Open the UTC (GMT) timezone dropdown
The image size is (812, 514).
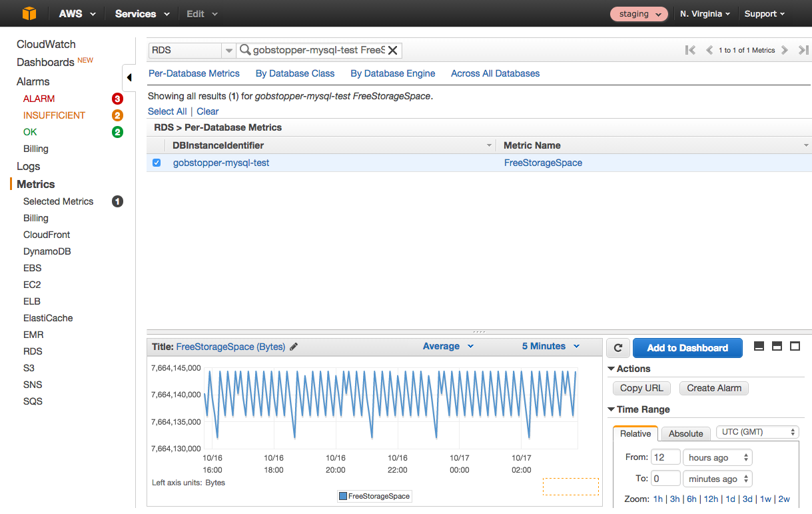[x=757, y=431]
